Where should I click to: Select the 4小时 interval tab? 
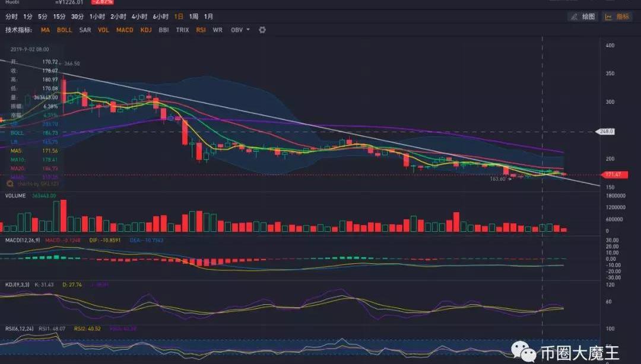pos(139,17)
